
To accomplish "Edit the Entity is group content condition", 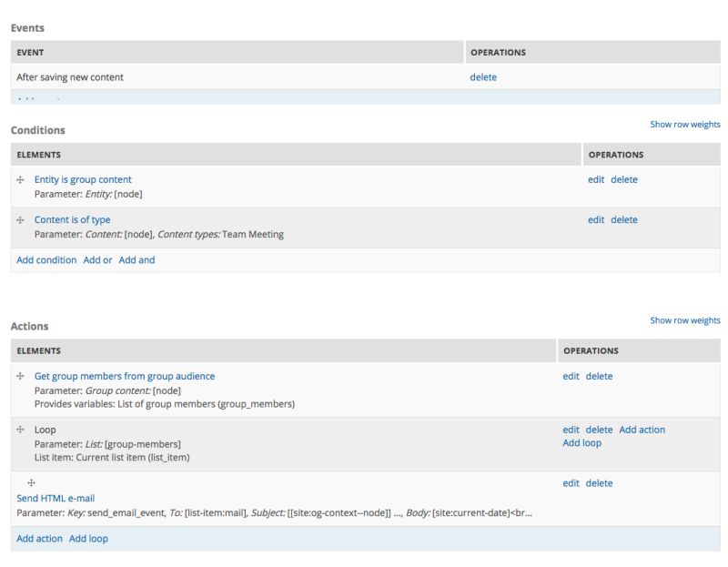I will 596,179.
